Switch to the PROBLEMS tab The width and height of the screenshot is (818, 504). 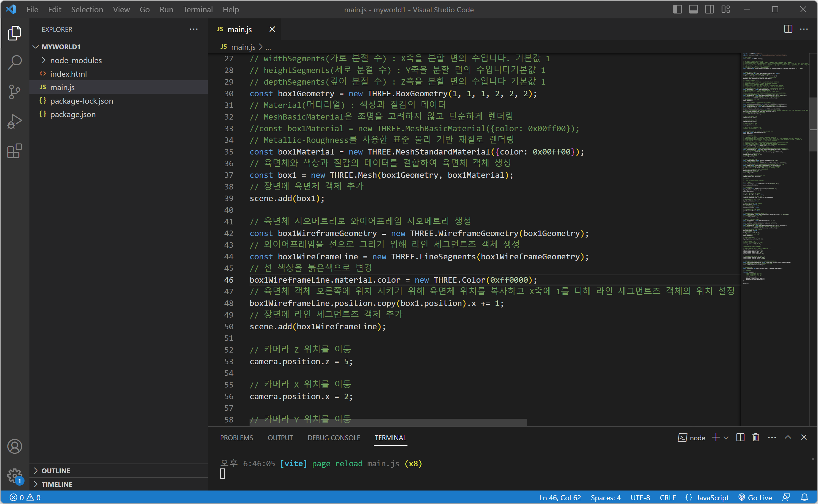click(x=236, y=438)
